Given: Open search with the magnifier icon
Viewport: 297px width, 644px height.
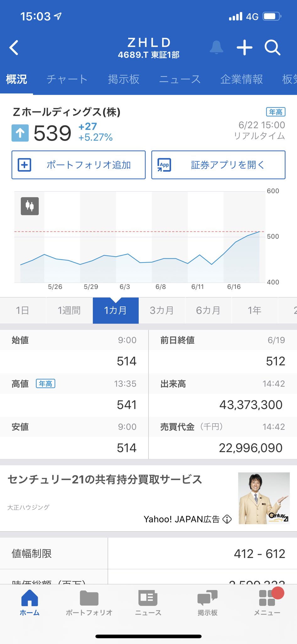Looking at the screenshot, I should tap(272, 48).
